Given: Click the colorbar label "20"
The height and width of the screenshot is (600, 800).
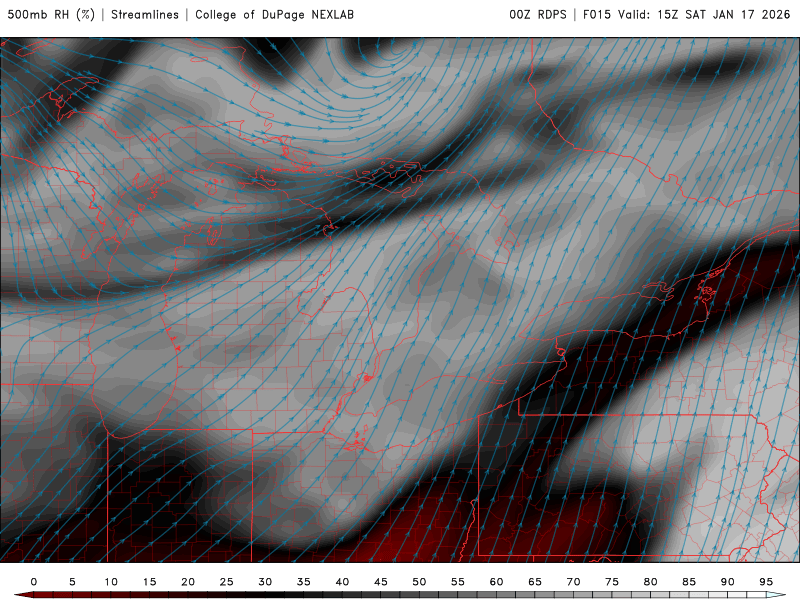Looking at the screenshot, I should 188,582.
